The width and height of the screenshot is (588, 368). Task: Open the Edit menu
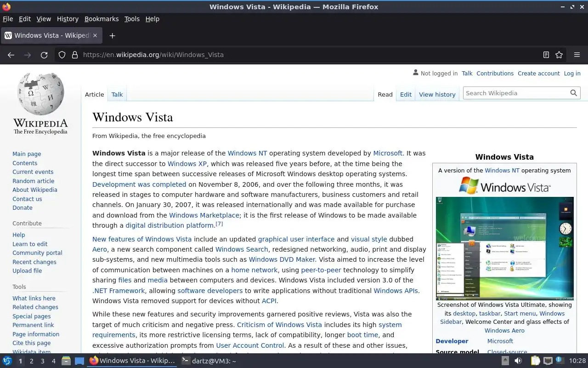[x=25, y=19]
